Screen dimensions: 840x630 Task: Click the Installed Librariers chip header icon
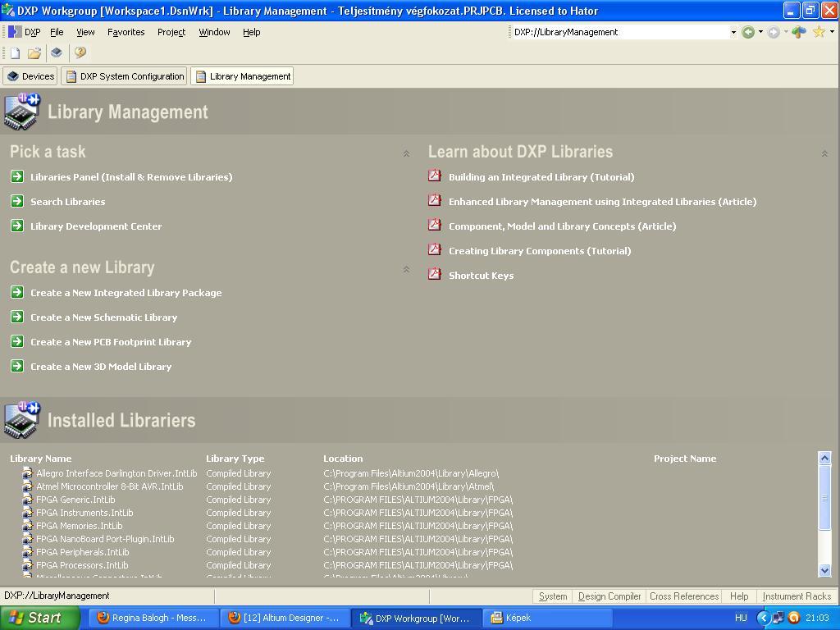tap(22, 419)
